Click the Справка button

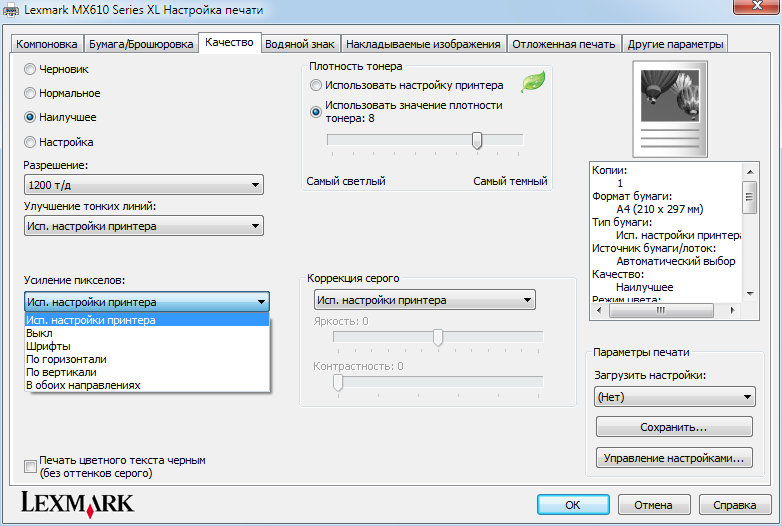tap(735, 505)
